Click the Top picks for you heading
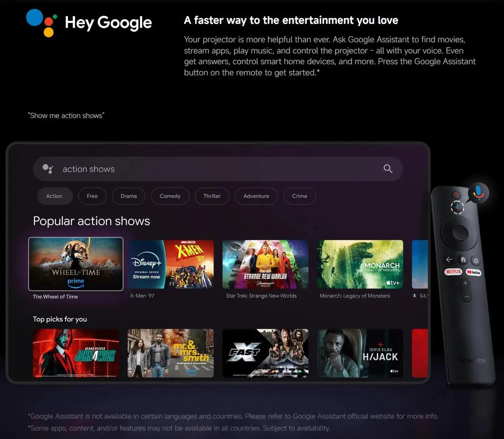504x439 pixels. [x=60, y=319]
